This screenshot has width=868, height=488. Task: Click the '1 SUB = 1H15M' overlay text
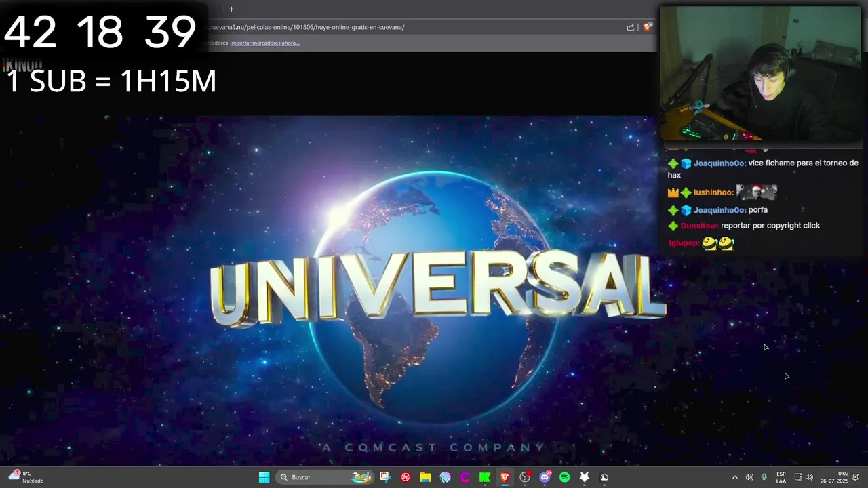111,81
